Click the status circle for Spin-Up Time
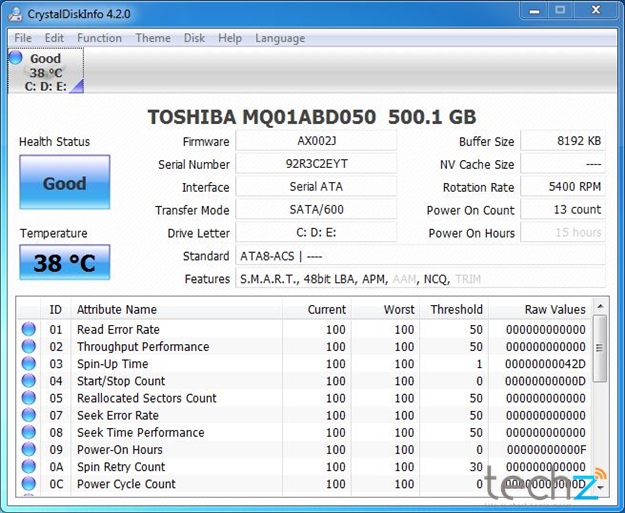The width and height of the screenshot is (625, 513). (x=28, y=364)
